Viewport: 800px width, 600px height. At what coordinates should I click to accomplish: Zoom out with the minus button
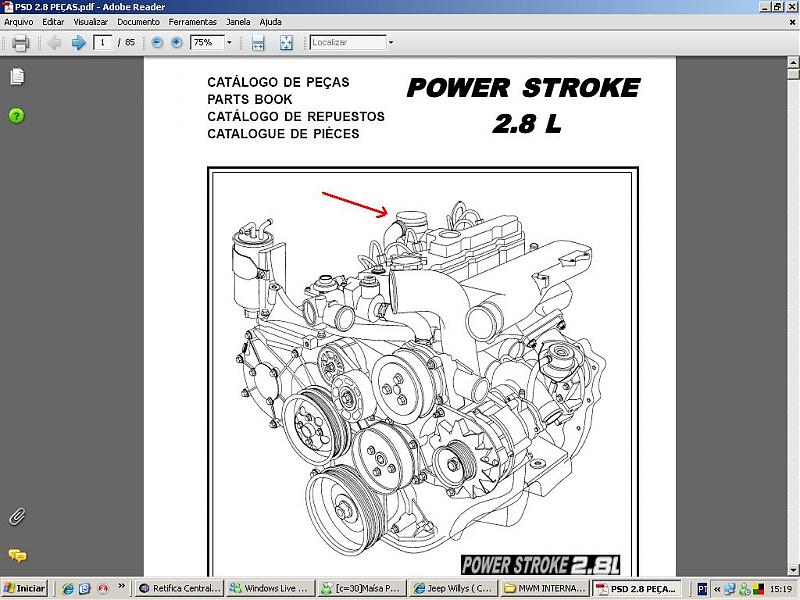tap(157, 43)
